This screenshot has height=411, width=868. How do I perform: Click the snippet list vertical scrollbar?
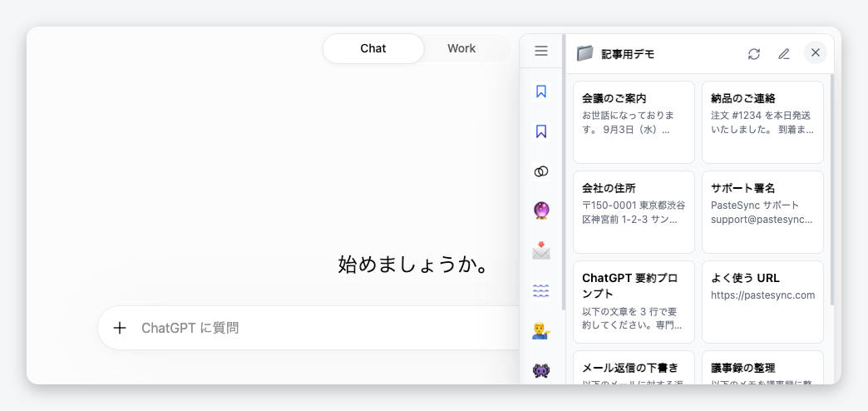tap(831, 188)
